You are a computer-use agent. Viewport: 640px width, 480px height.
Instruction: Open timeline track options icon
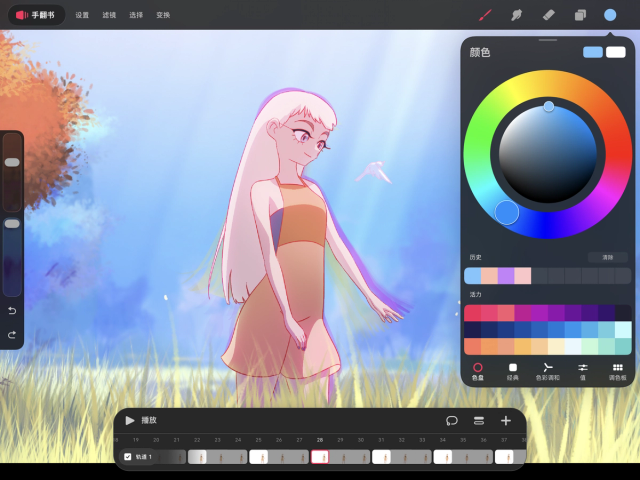[479, 421]
